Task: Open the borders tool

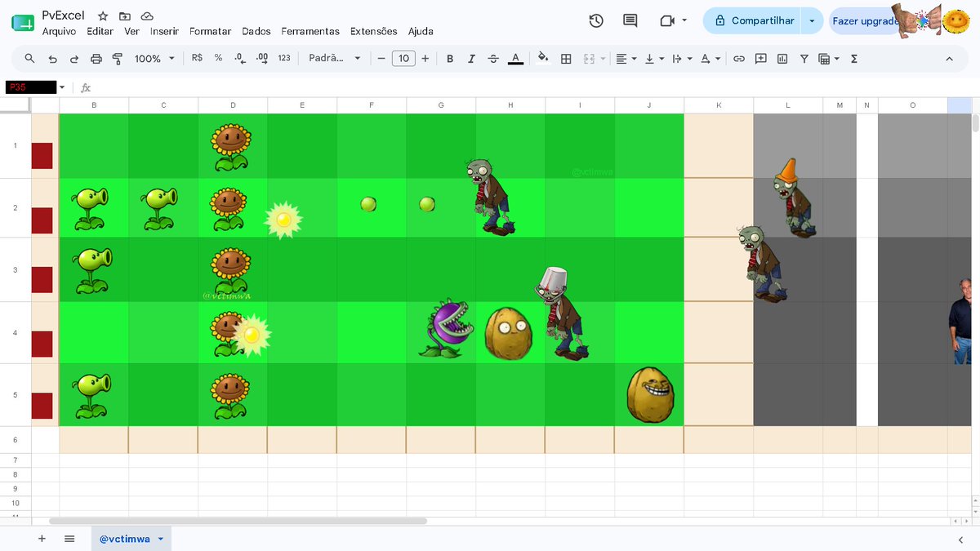Action: pyautogui.click(x=566, y=59)
